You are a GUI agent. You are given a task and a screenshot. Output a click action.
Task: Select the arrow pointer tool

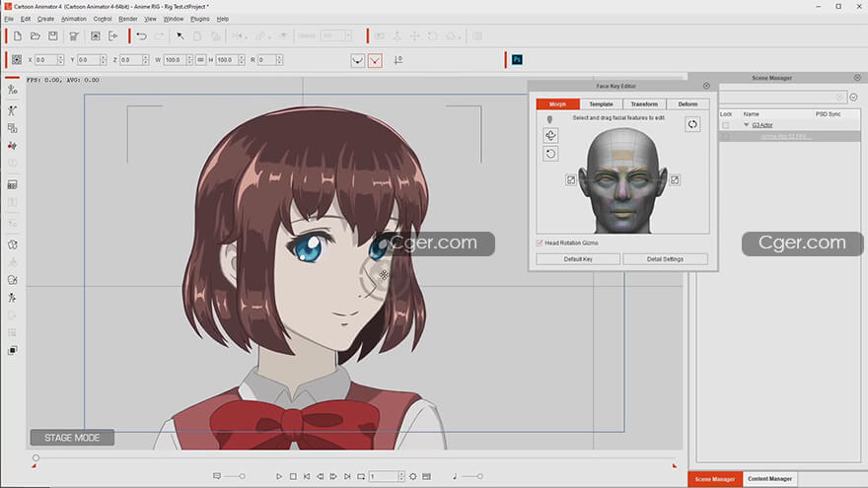(x=180, y=35)
